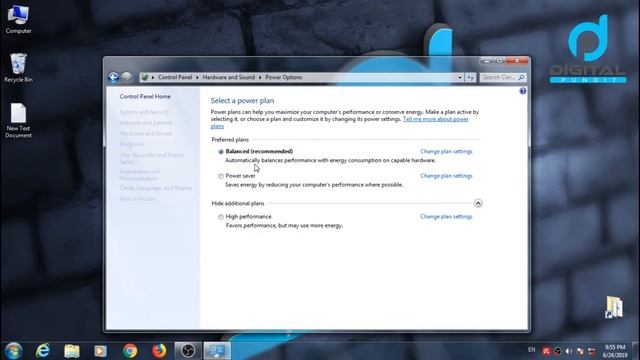Open Ease of Access in sidebar
The image size is (640, 360).
click(x=138, y=199)
